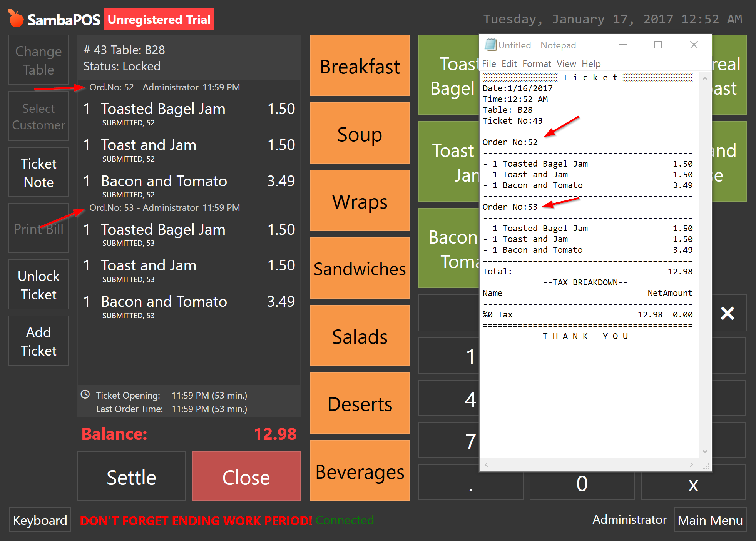Click the Notepad horizontal scrollbar right arrow

click(x=691, y=465)
